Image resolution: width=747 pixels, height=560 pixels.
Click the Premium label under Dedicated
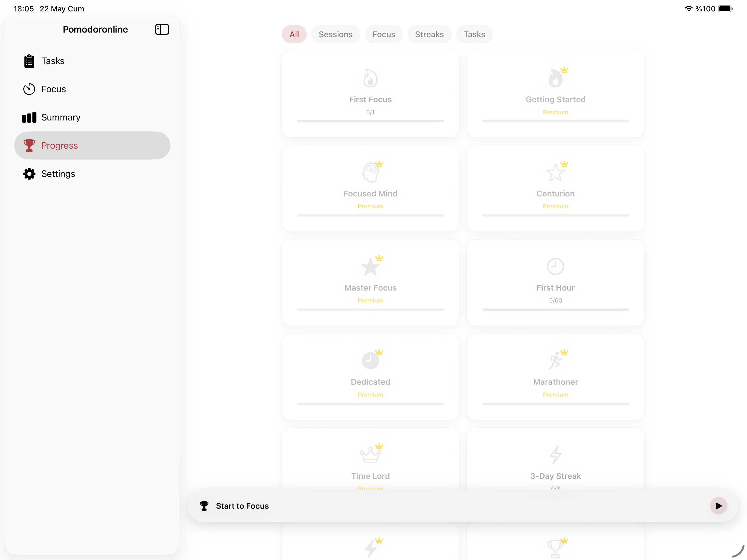(x=370, y=394)
